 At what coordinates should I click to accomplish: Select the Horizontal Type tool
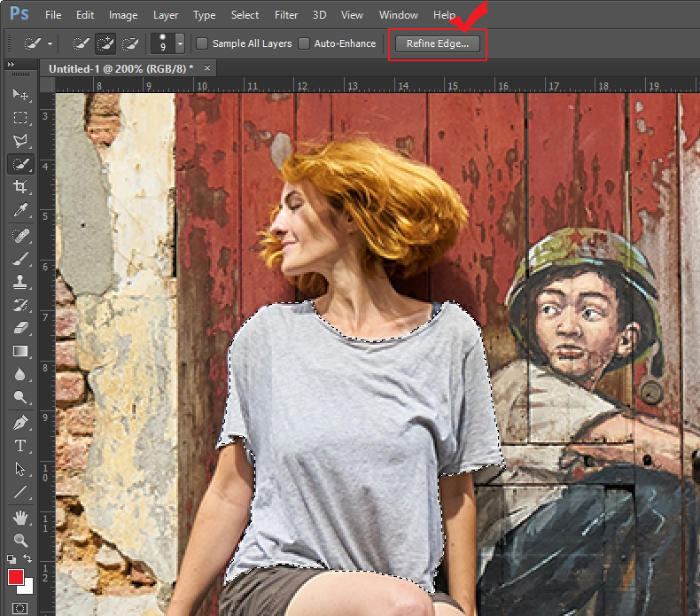coord(19,446)
